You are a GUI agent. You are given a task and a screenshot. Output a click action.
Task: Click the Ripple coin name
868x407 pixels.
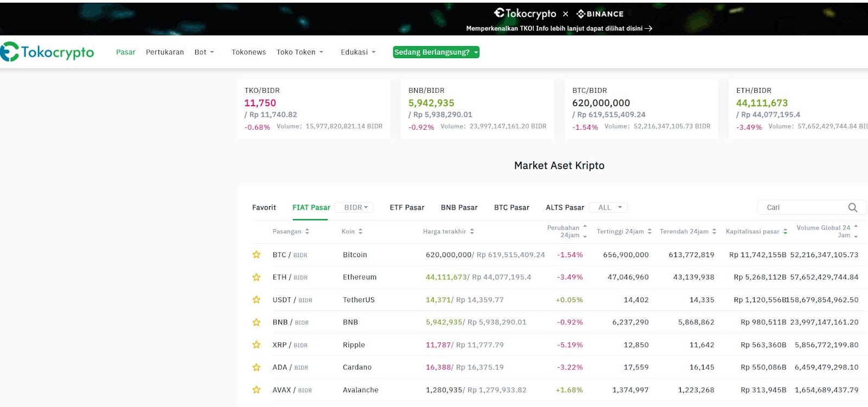point(354,345)
